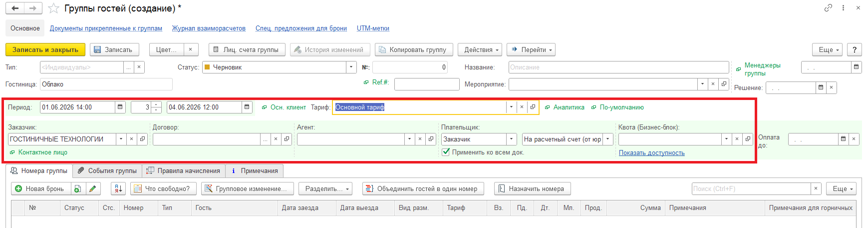Open Лиц. счета группы
The height and width of the screenshot is (228, 868).
pyautogui.click(x=247, y=49)
